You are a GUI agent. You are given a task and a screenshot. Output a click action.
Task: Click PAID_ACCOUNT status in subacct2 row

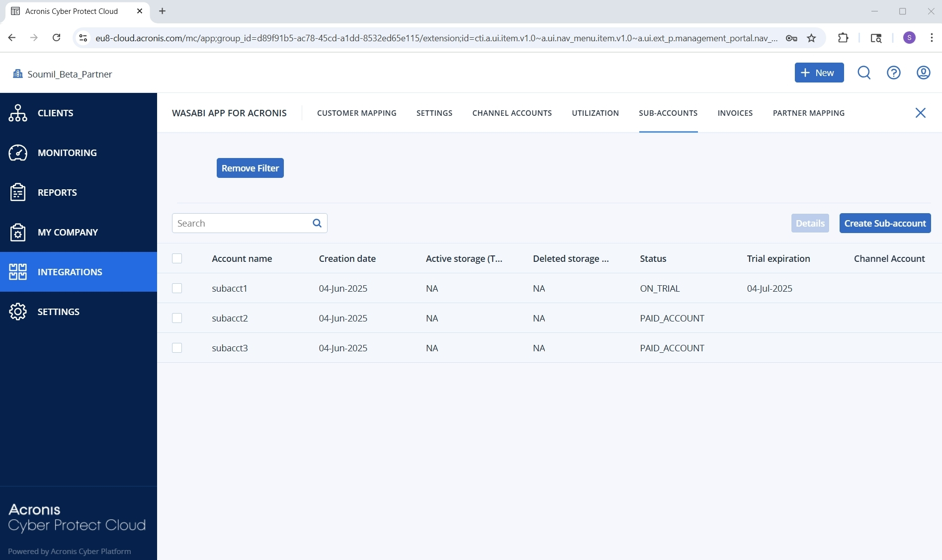coord(672,318)
